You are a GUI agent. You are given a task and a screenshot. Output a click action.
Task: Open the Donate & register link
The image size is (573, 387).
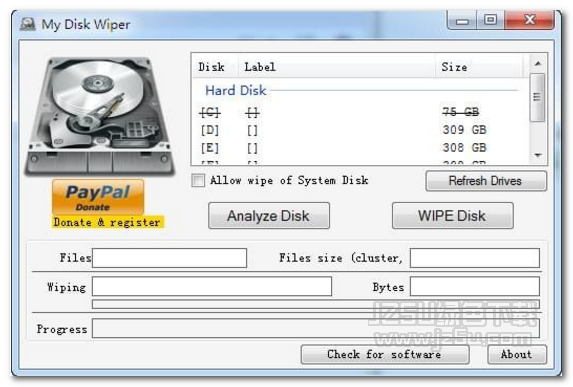(x=107, y=222)
